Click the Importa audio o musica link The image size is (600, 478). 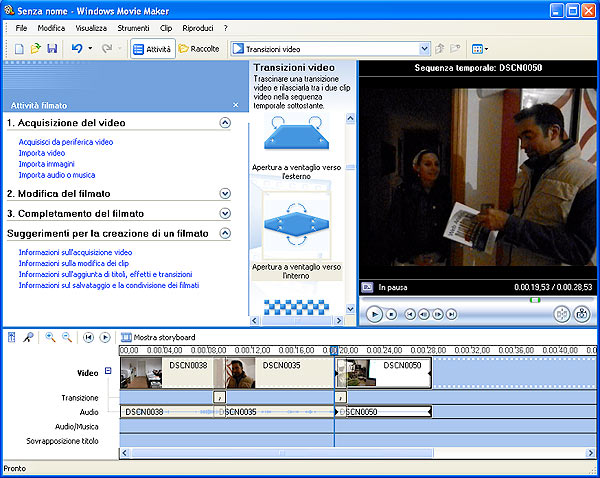pos(57,175)
